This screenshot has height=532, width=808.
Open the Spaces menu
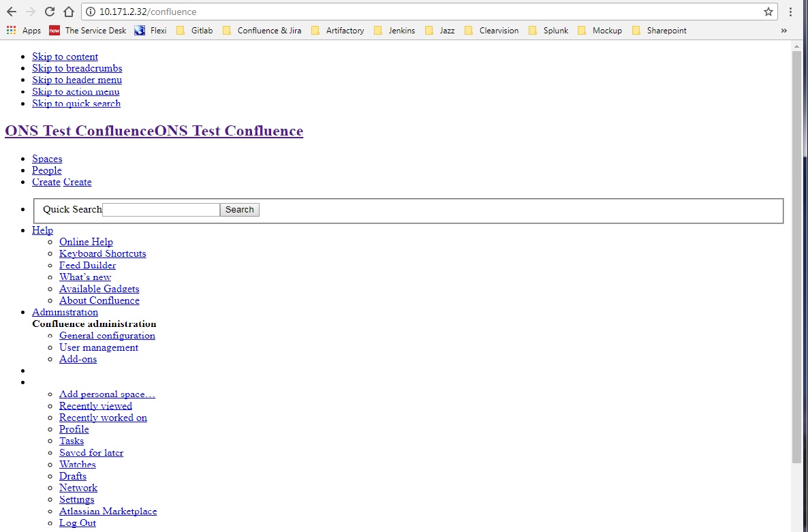coord(47,159)
